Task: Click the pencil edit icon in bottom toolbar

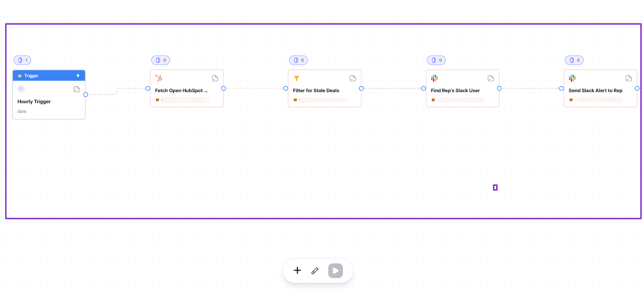Action: 315,271
